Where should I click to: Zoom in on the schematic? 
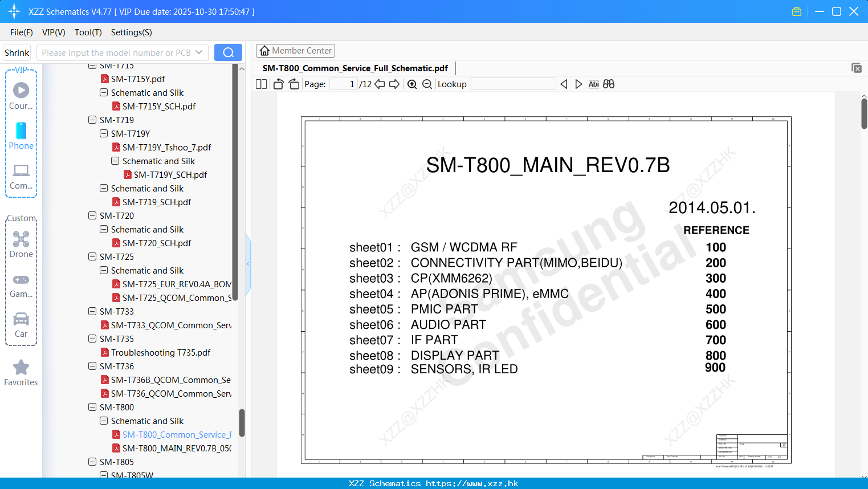tap(412, 84)
